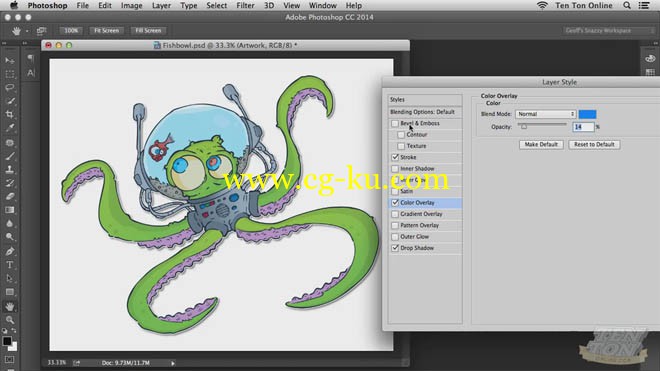The width and height of the screenshot is (660, 371).
Task: Select the Quick Selection tool
Action: click(x=10, y=101)
